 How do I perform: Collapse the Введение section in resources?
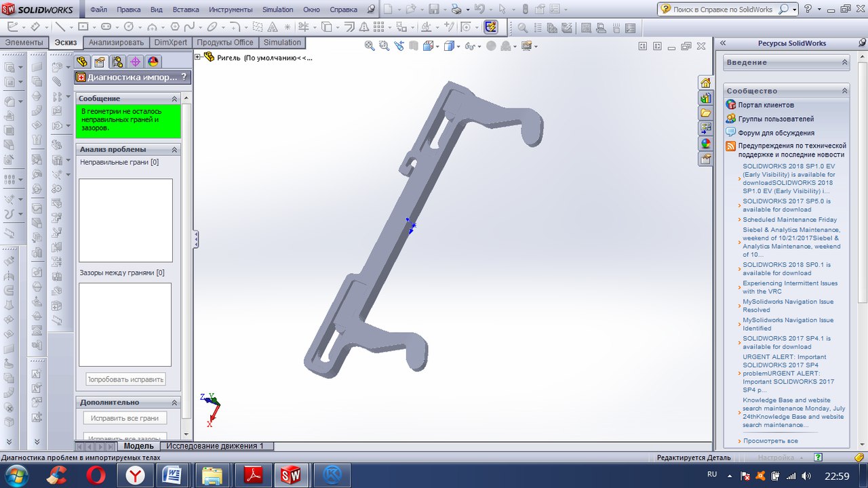pos(845,62)
